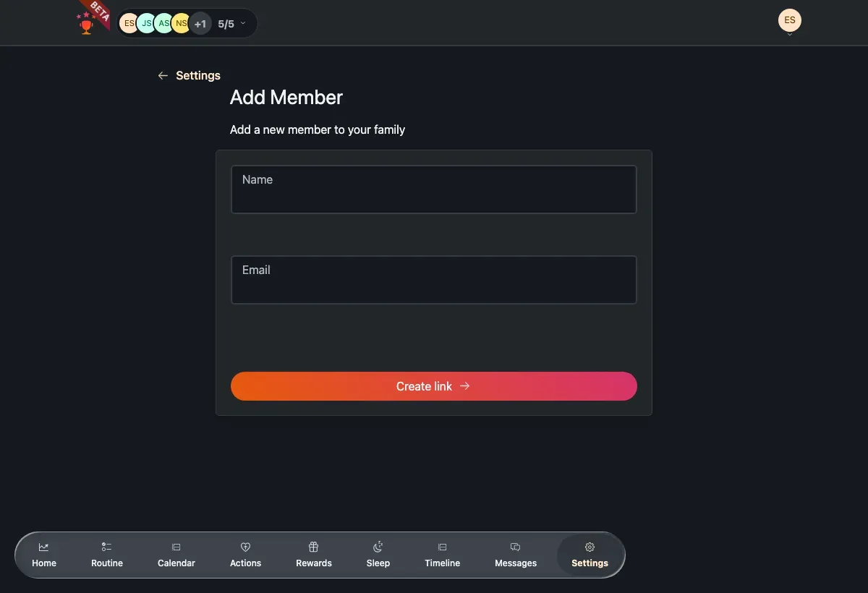This screenshot has width=868, height=593.
Task: Open the Rewards gift icon
Action: click(313, 547)
